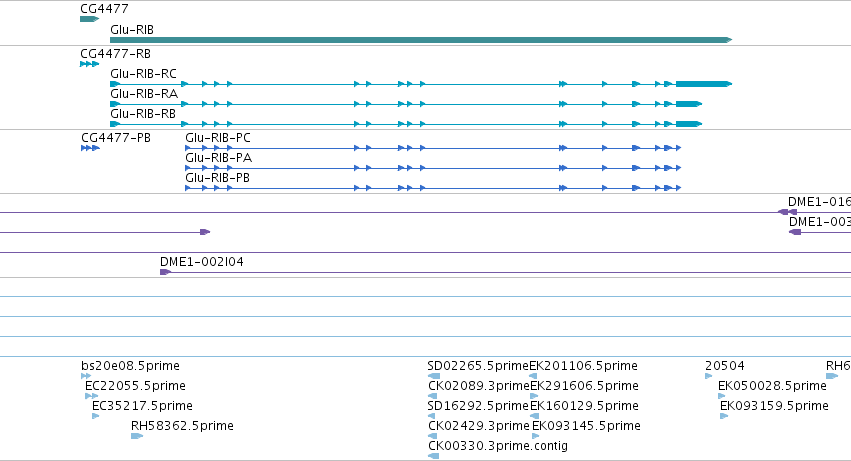851x461 pixels.
Task: Click the SD16292.5prime EST arrow
Action: 433,416
